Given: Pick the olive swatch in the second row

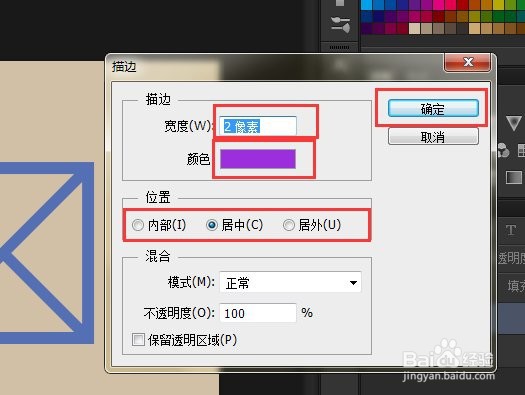Looking at the screenshot, I should click(x=474, y=16).
